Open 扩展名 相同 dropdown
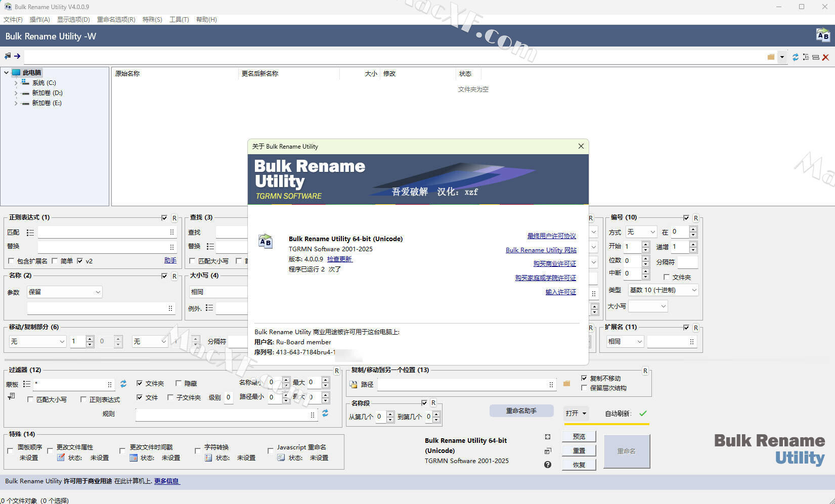835x504 pixels. 625,342
